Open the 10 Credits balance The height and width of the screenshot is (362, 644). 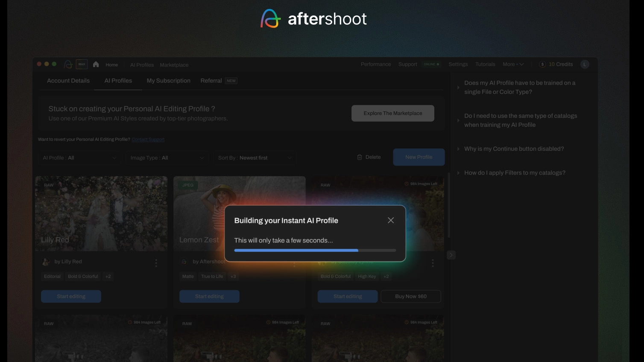[x=561, y=64]
